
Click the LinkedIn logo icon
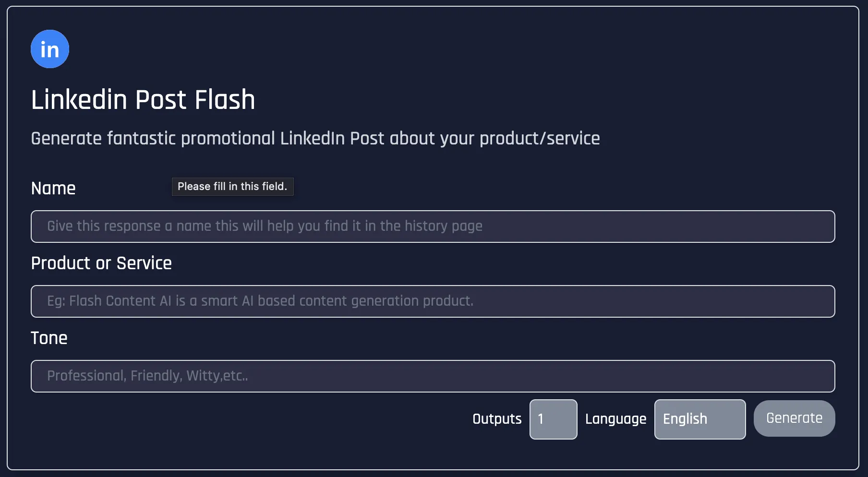pyautogui.click(x=50, y=49)
